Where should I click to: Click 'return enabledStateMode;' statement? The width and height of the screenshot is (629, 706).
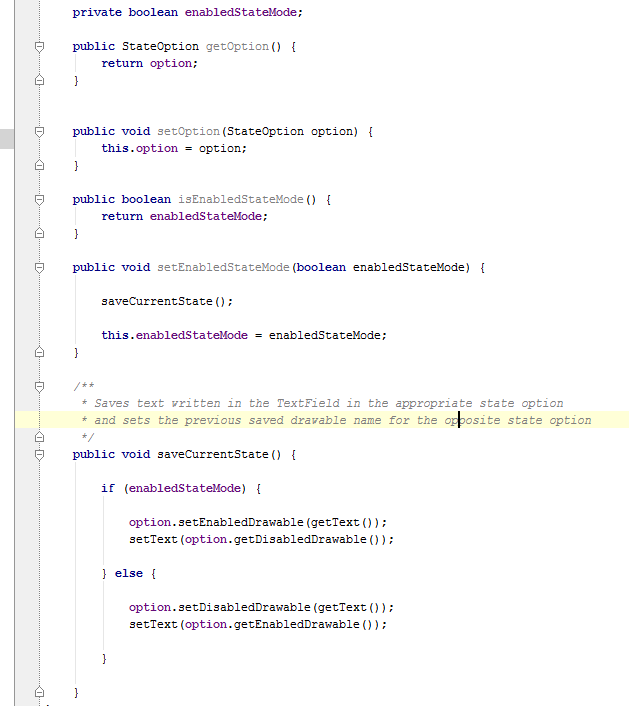pyautogui.click(x=185, y=217)
